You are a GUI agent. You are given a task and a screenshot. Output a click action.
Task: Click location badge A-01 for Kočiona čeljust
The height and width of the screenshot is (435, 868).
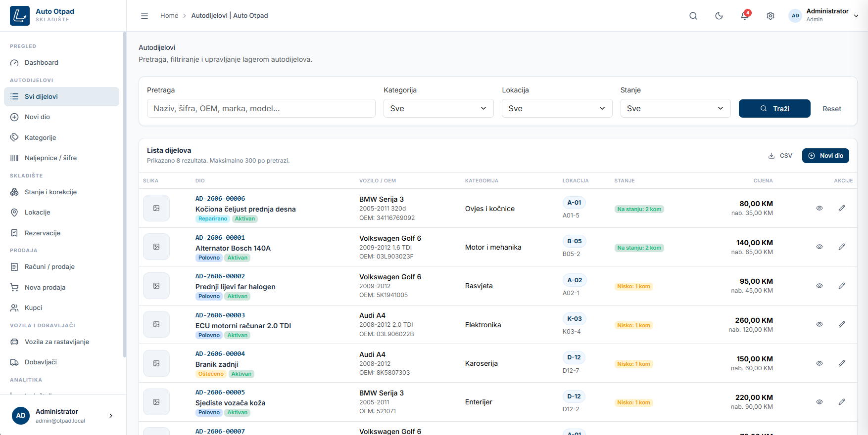point(574,203)
